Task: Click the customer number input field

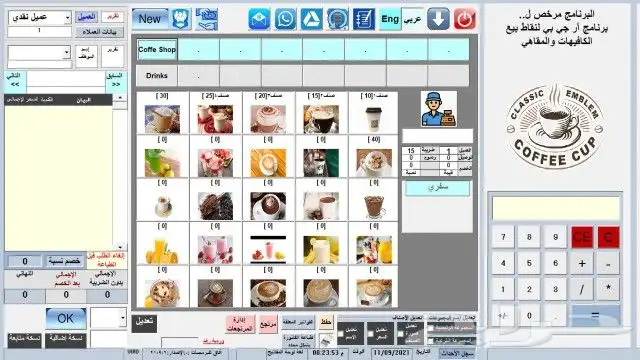Action: pos(39,31)
